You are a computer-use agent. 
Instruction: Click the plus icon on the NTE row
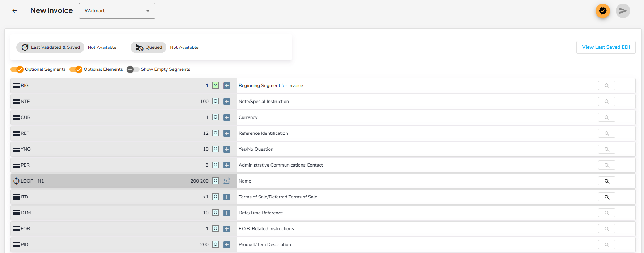(227, 102)
